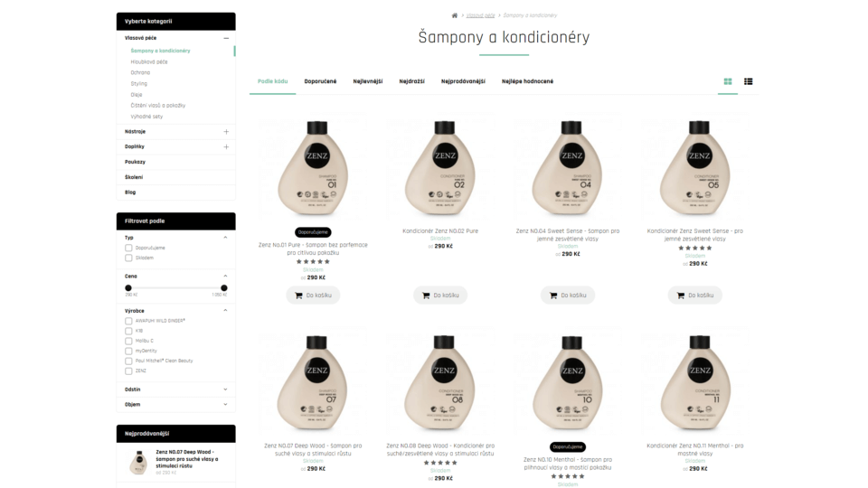Expand the Objem filter section
868x488 pixels.
pyautogui.click(x=175, y=405)
